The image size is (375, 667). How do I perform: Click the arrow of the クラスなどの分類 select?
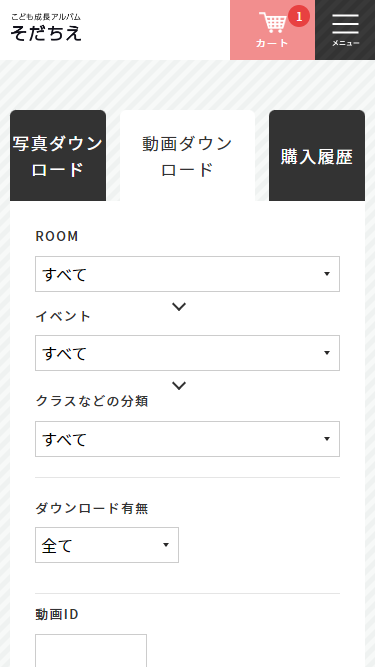(327, 439)
